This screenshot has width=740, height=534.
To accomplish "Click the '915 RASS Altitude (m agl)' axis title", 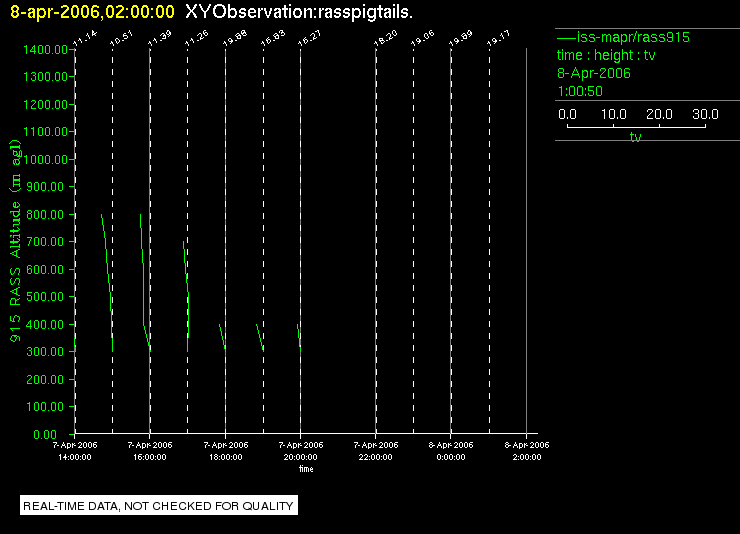I will pos(16,241).
